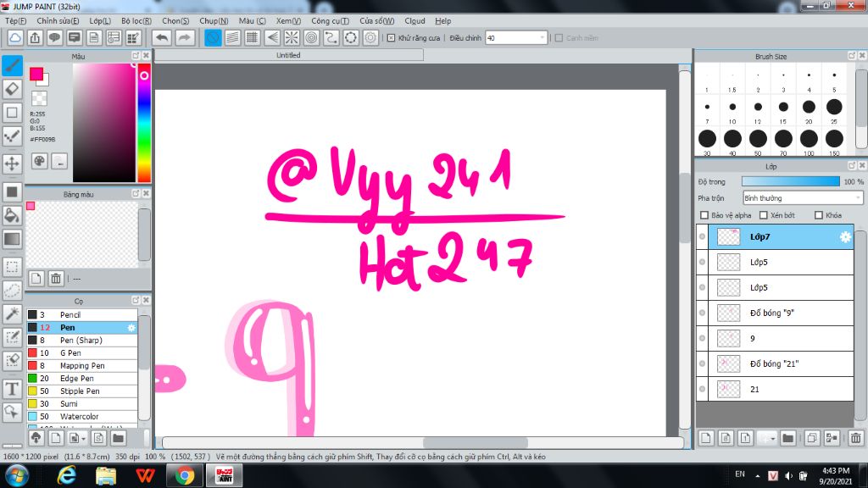Viewport: 868px width, 488px height.
Task: Toggle Khử răng cưa checkbox
Action: point(391,38)
